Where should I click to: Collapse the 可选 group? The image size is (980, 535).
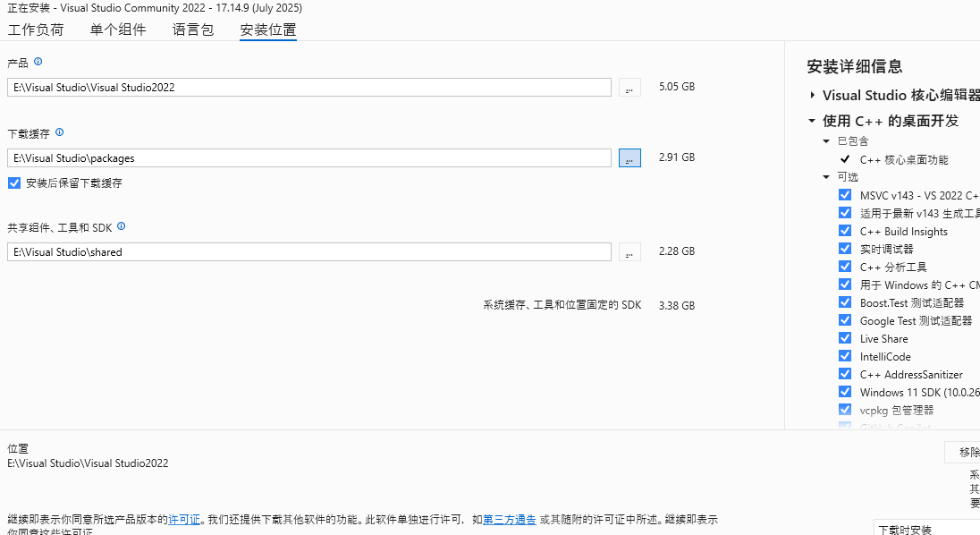pyautogui.click(x=826, y=177)
